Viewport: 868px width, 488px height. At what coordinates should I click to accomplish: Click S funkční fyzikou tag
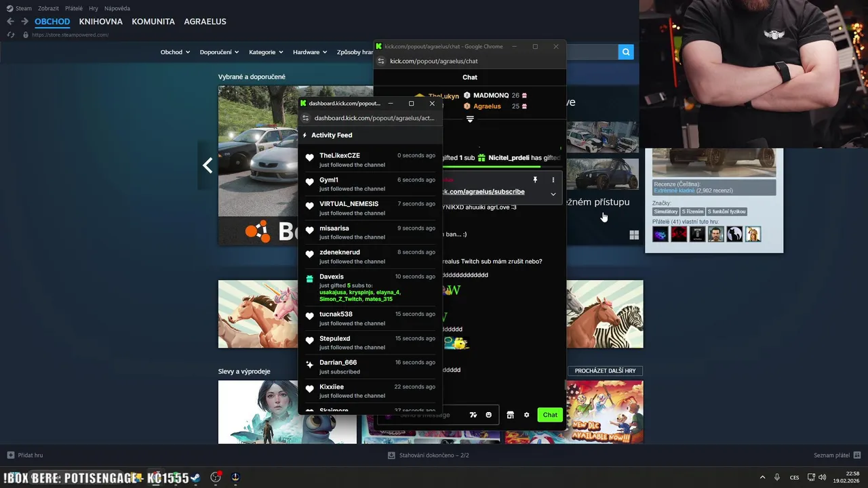tap(726, 212)
